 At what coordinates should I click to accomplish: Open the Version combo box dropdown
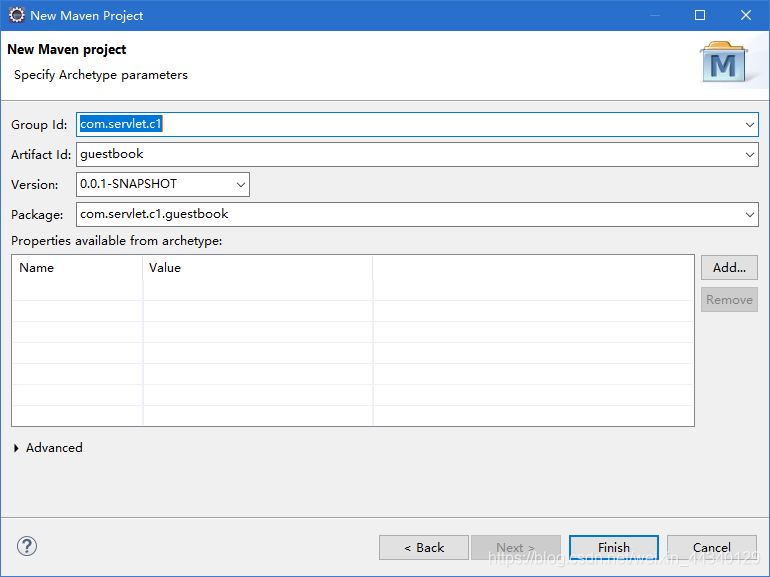pos(241,185)
